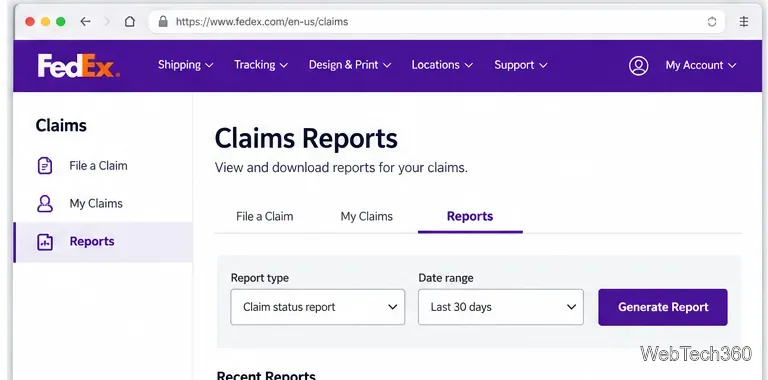This screenshot has width=768, height=380.
Task: Expand the Support menu
Action: 521,65
